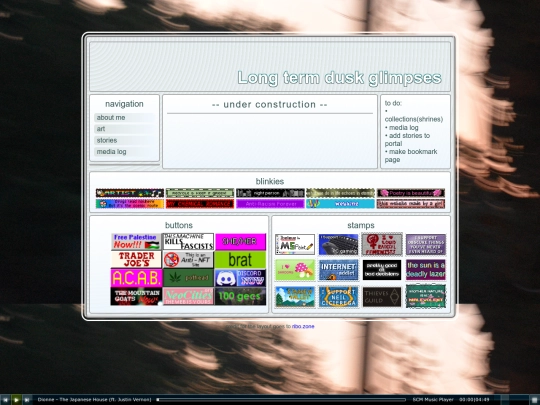Go to the stories page
Image resolution: width=540 pixels, height=405 pixels.
point(124,140)
